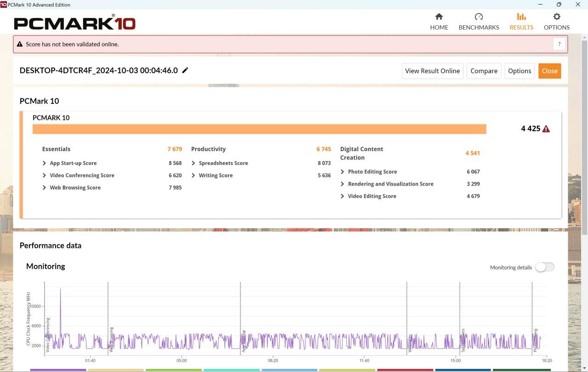Image resolution: width=588 pixels, height=372 pixels.
Task: Click the Photo Editing marker in chart
Action: [535, 340]
